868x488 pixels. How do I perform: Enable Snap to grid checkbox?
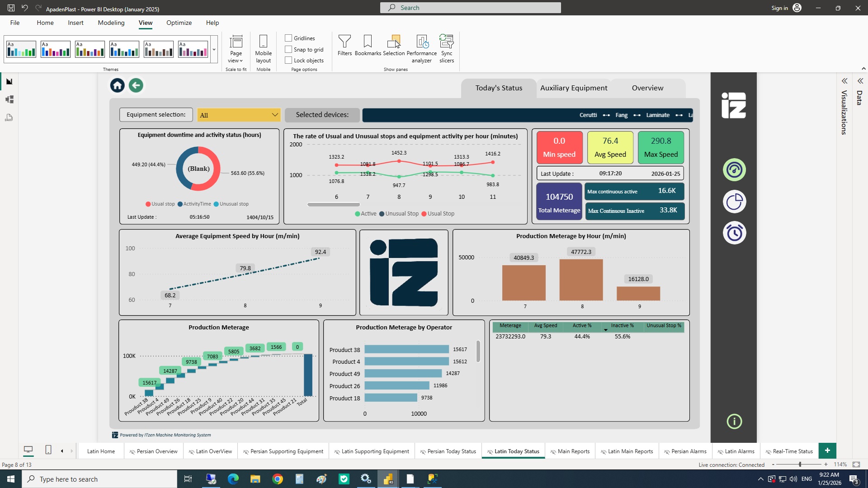pyautogui.click(x=288, y=49)
